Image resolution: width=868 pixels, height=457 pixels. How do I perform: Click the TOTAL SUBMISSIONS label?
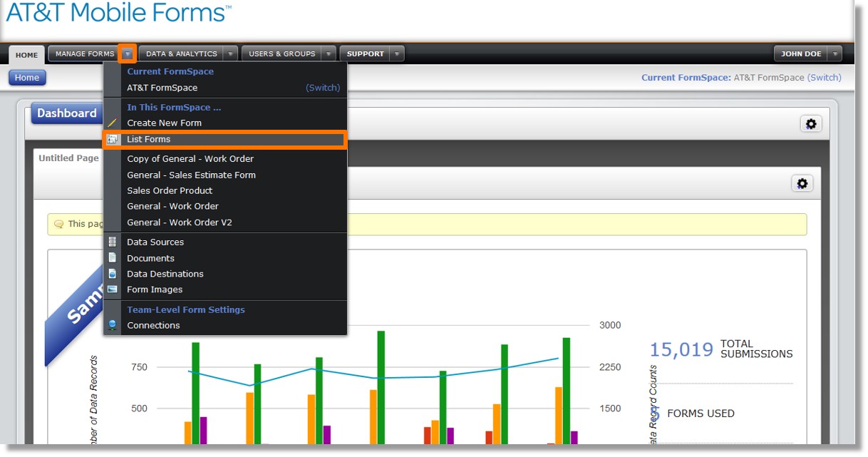click(756, 349)
